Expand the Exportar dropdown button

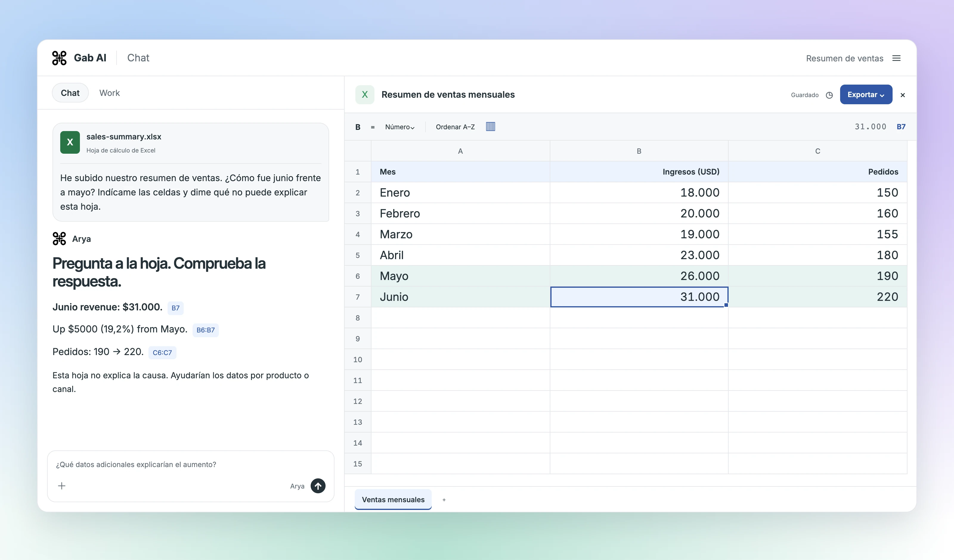(866, 95)
